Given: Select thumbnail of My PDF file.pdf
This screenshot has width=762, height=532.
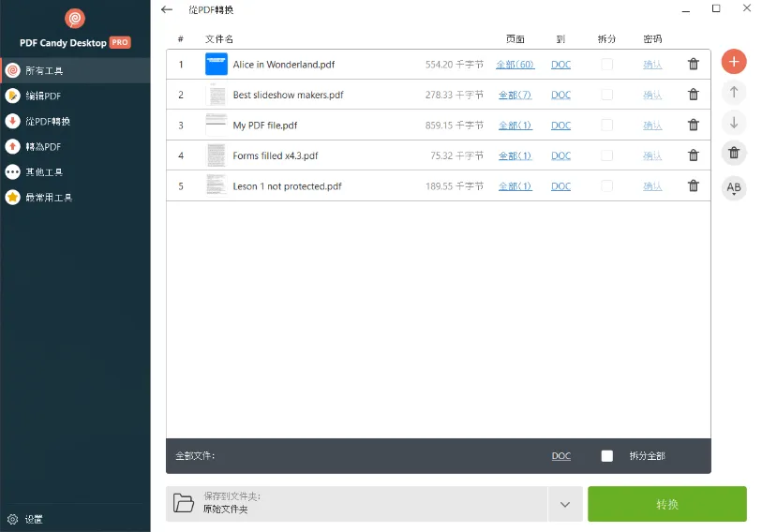Looking at the screenshot, I should (217, 125).
